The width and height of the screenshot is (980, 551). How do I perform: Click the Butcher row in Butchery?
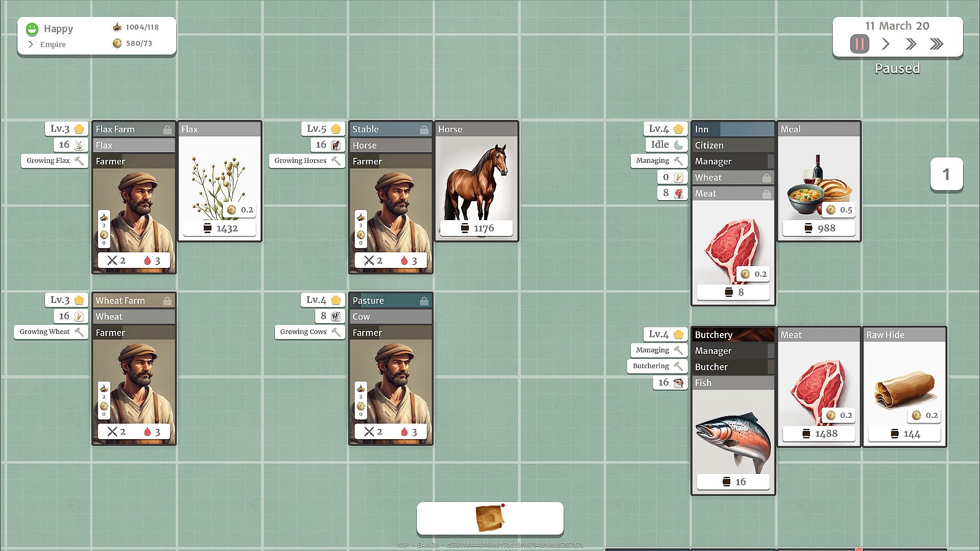point(733,367)
